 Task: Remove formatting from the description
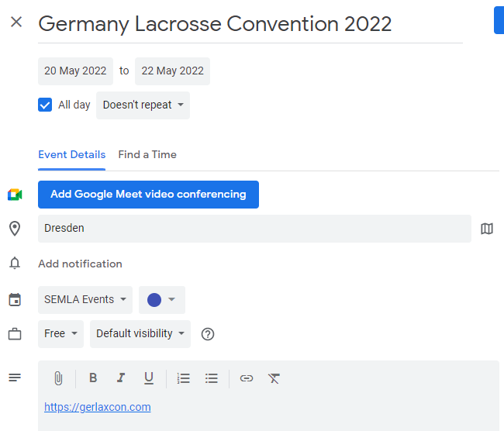[274, 378]
